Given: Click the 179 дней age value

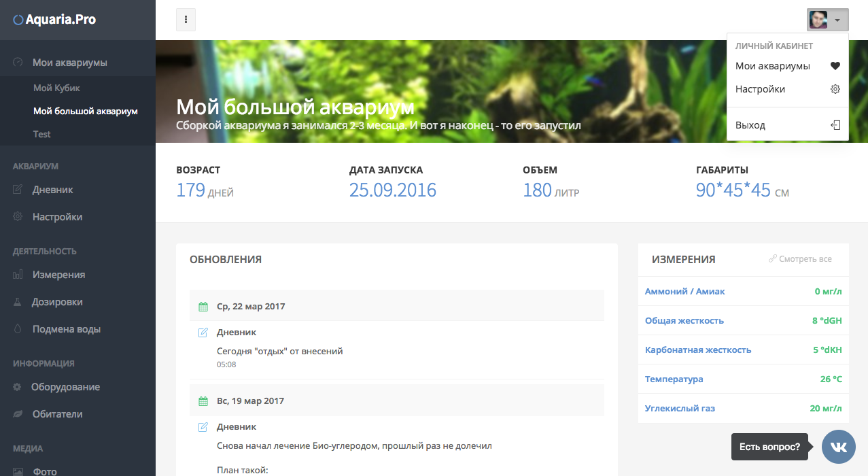Looking at the screenshot, I should (205, 190).
